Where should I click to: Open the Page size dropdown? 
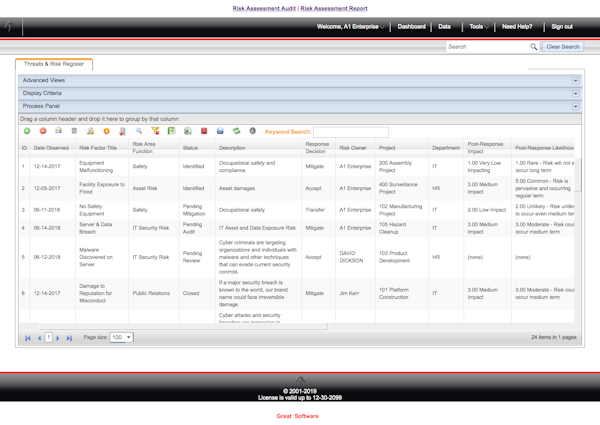pos(122,338)
